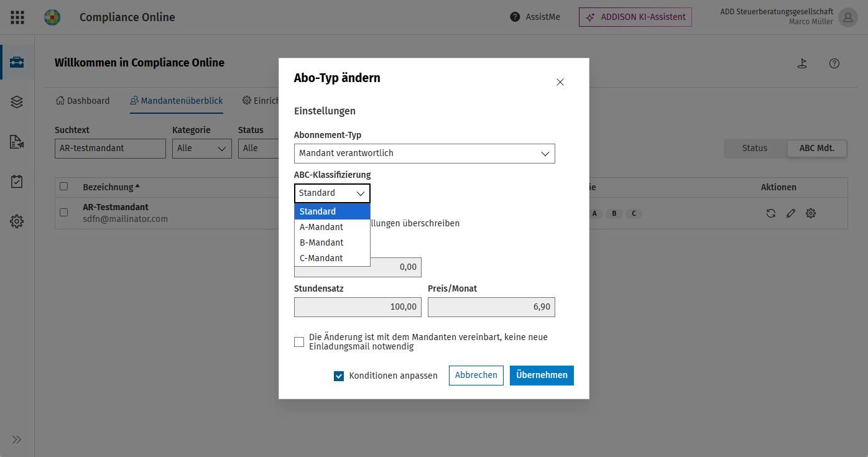Click the Abbrechen button
868x457 pixels.
point(476,376)
